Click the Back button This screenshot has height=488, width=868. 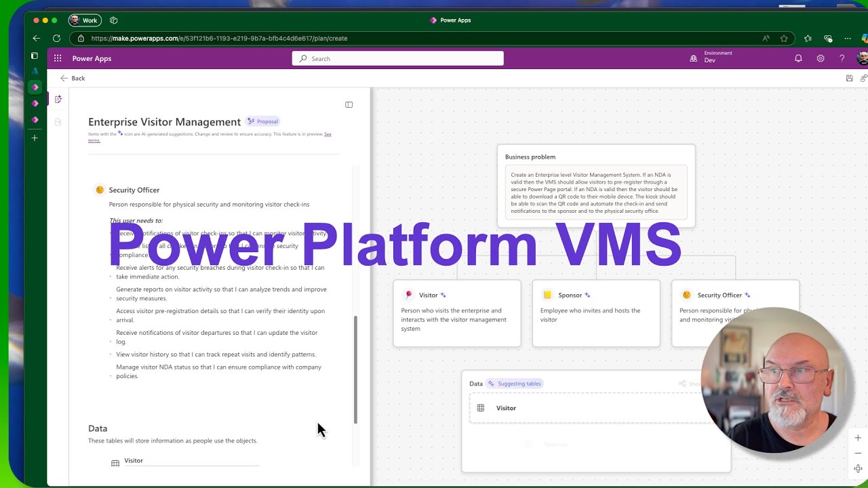pos(73,78)
